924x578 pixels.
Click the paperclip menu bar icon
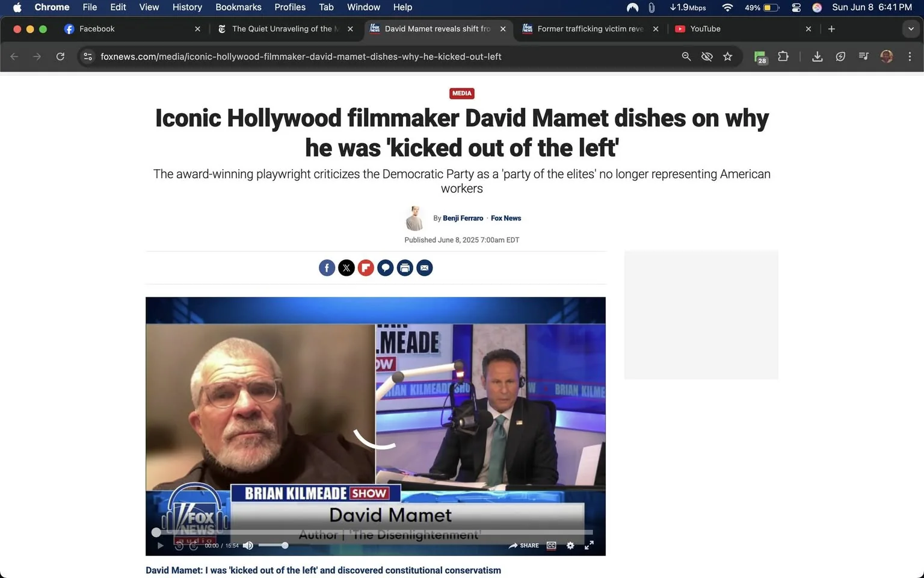(651, 7)
